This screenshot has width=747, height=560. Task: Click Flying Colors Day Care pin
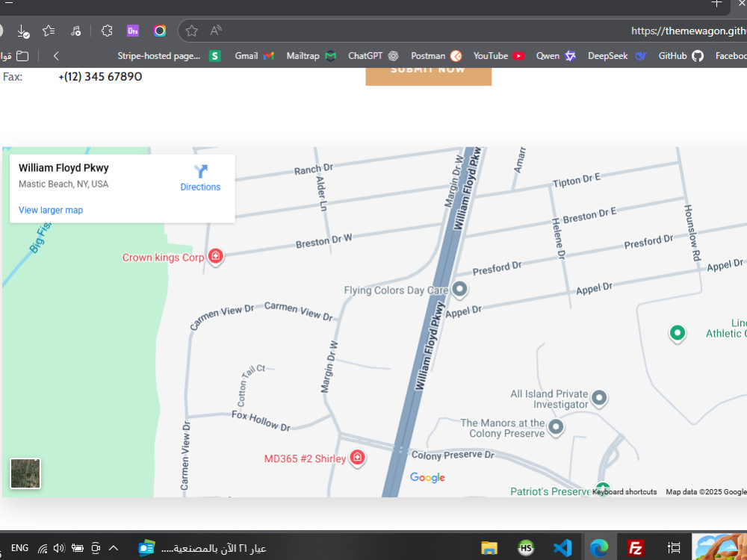(459, 289)
